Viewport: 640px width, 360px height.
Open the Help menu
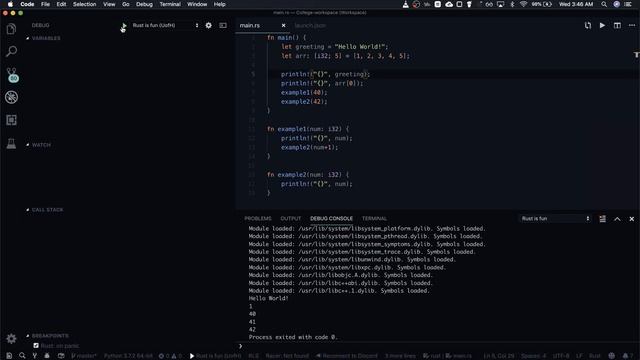(x=220, y=4)
